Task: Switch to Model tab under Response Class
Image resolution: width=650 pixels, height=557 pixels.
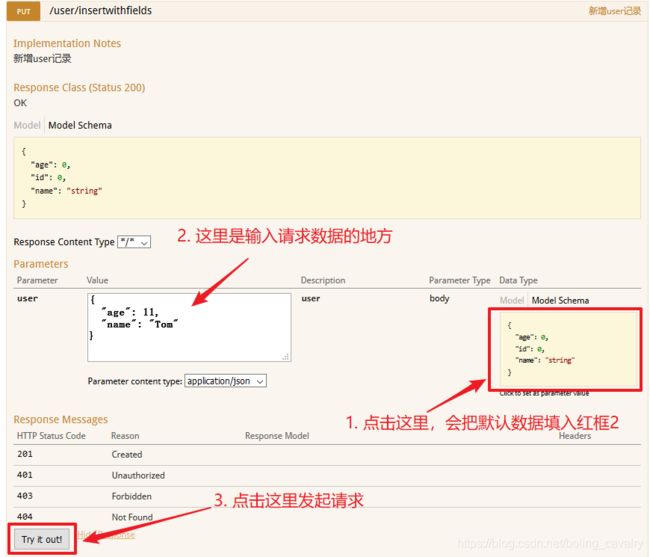Action: (x=27, y=126)
